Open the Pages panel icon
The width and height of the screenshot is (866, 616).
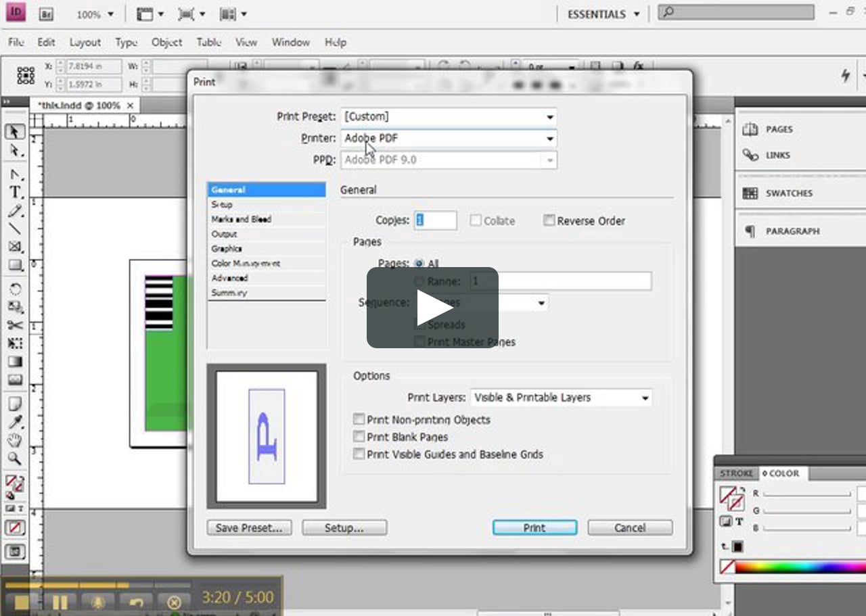750,129
